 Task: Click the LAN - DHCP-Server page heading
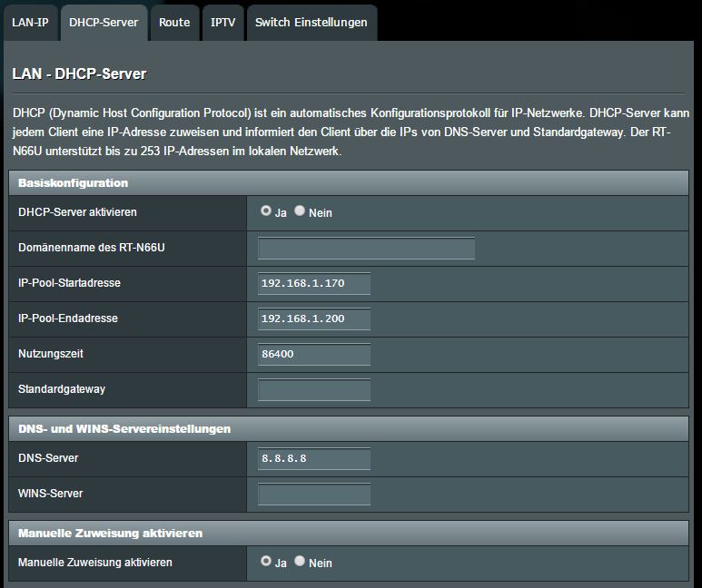click(80, 73)
